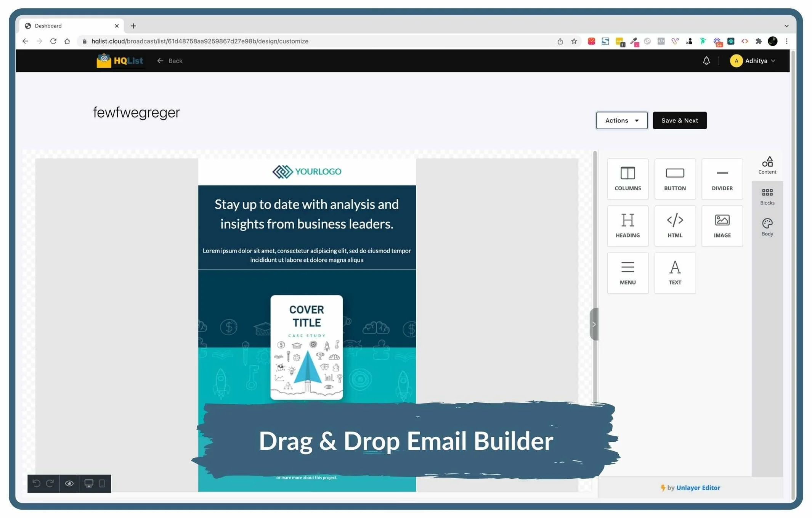This screenshot has height=518, width=812.
Task: Switch to mobile preview mode
Action: coord(102,484)
